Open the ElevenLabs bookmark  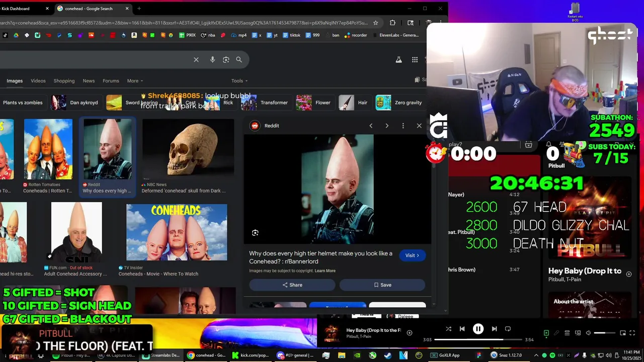click(x=395, y=35)
